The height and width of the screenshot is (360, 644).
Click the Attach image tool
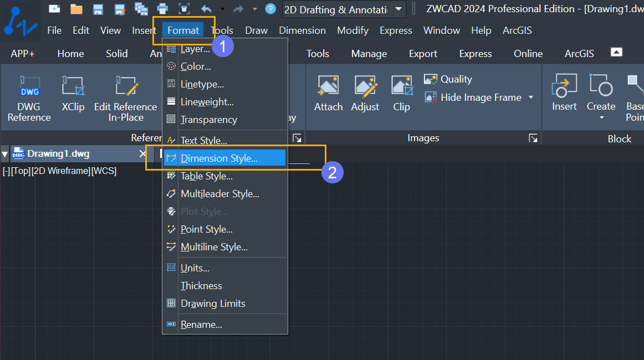(x=328, y=94)
